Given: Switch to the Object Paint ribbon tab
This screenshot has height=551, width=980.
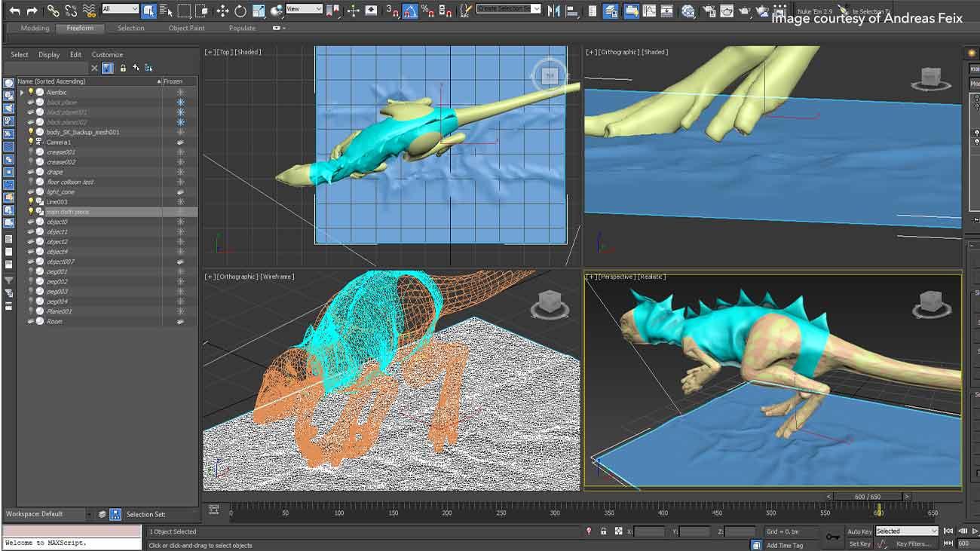Looking at the screenshot, I should pyautogui.click(x=186, y=29).
